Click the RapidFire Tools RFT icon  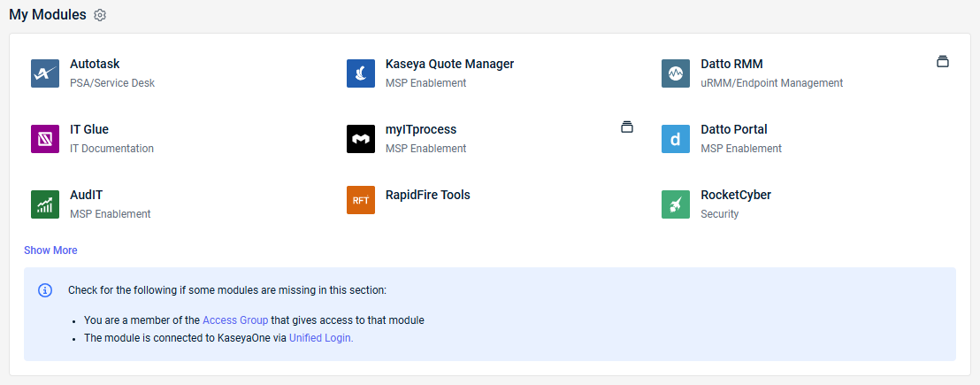pos(361,200)
